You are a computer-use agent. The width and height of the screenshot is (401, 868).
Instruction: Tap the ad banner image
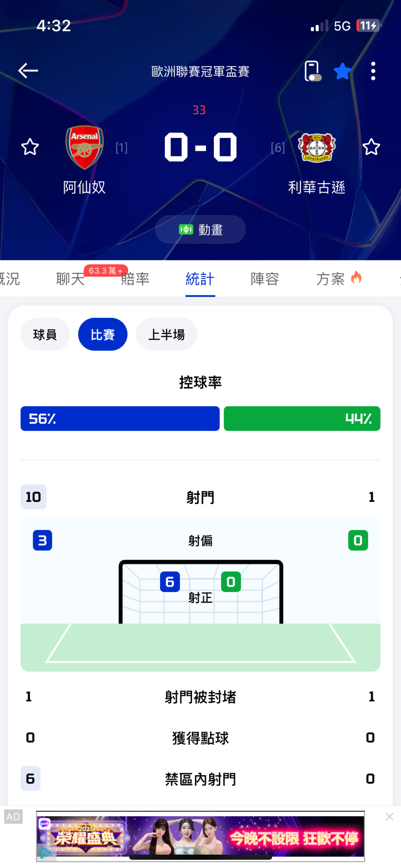[x=200, y=836]
